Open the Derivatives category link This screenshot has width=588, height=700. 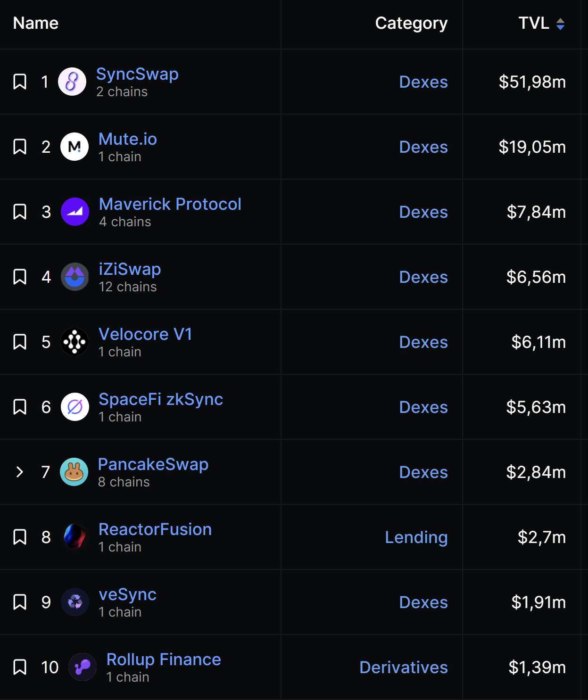403,667
